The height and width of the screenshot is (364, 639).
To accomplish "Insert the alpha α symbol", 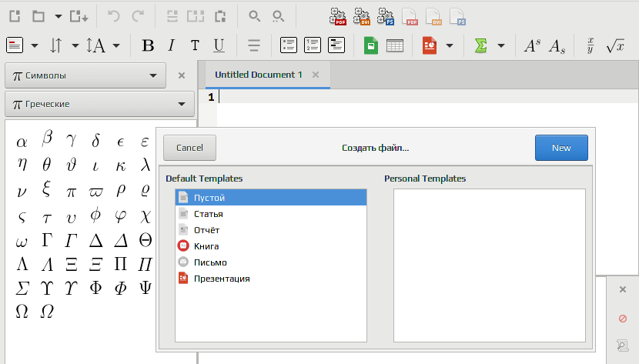I will [x=22, y=142].
